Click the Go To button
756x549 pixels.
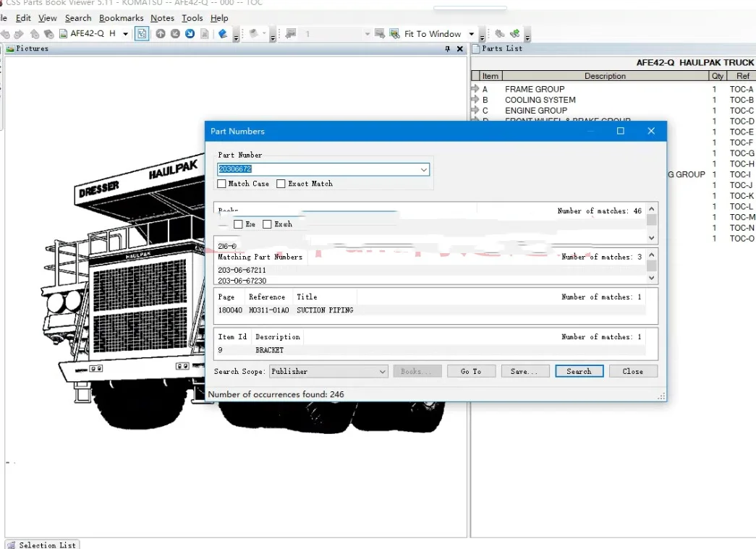[x=470, y=371]
